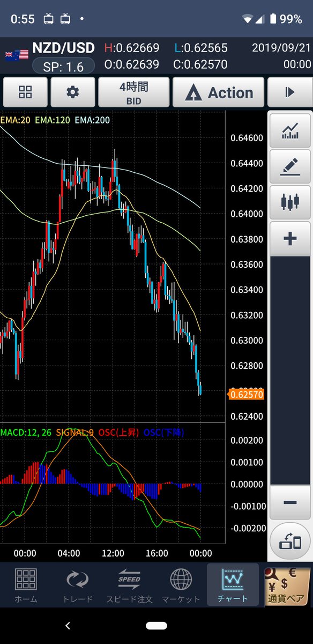Tap the C:0.62570 close price value
Screen dimensions: 313x644
pos(201,65)
